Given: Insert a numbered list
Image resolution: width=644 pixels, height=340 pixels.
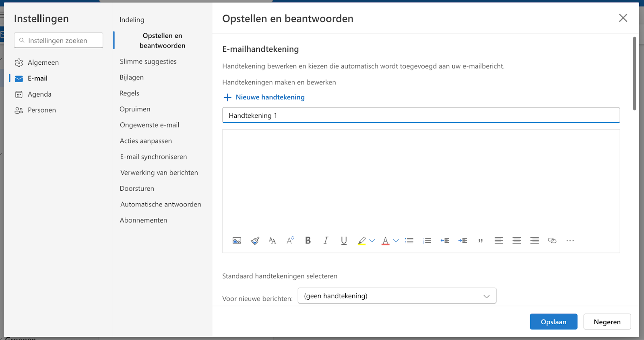Looking at the screenshot, I should (x=427, y=241).
